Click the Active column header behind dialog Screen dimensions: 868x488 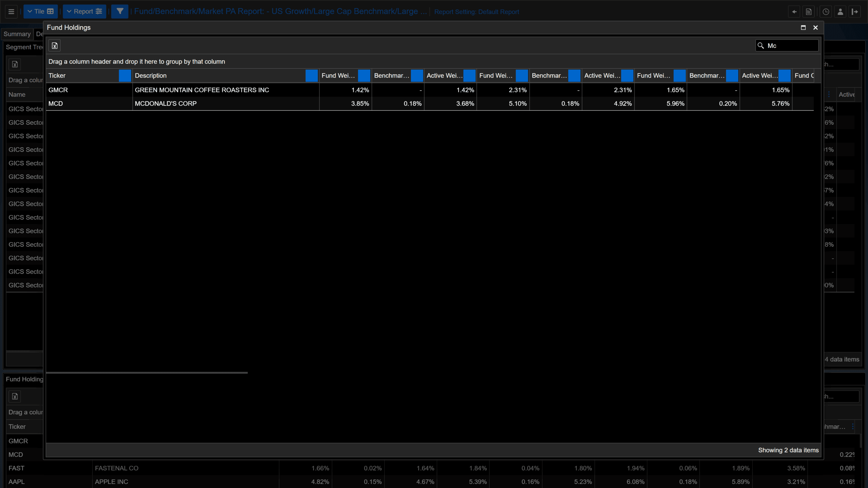click(847, 95)
